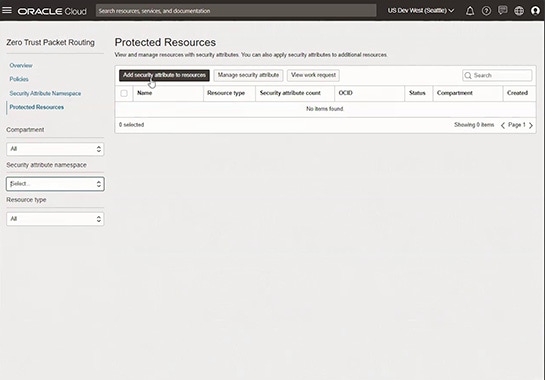Focus the table Search field
Viewport: 545px width, 380px height.
point(497,75)
